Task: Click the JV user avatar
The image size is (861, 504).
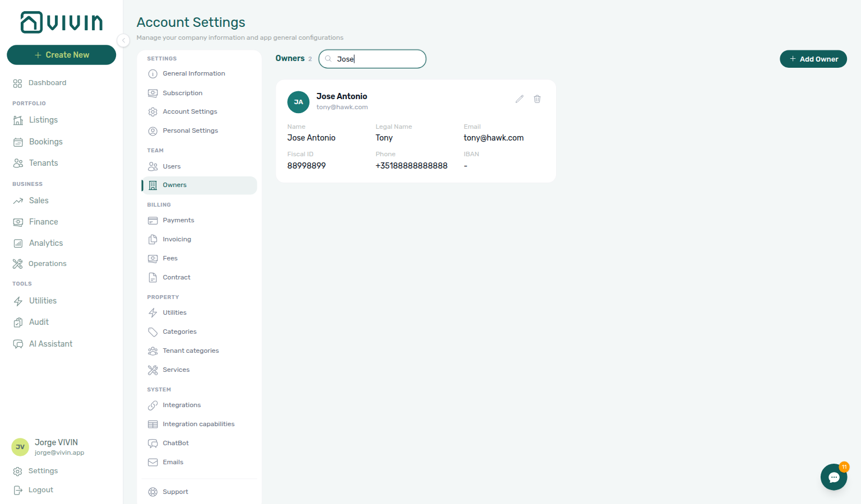Action: coord(20,447)
